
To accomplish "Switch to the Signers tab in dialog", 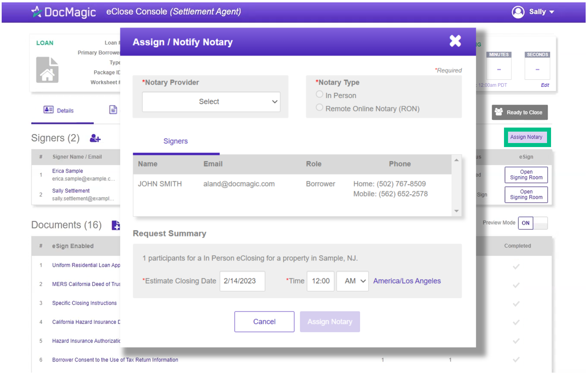I will coord(175,141).
